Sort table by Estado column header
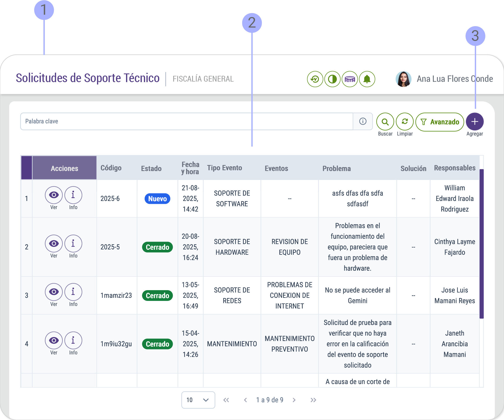 (x=151, y=168)
